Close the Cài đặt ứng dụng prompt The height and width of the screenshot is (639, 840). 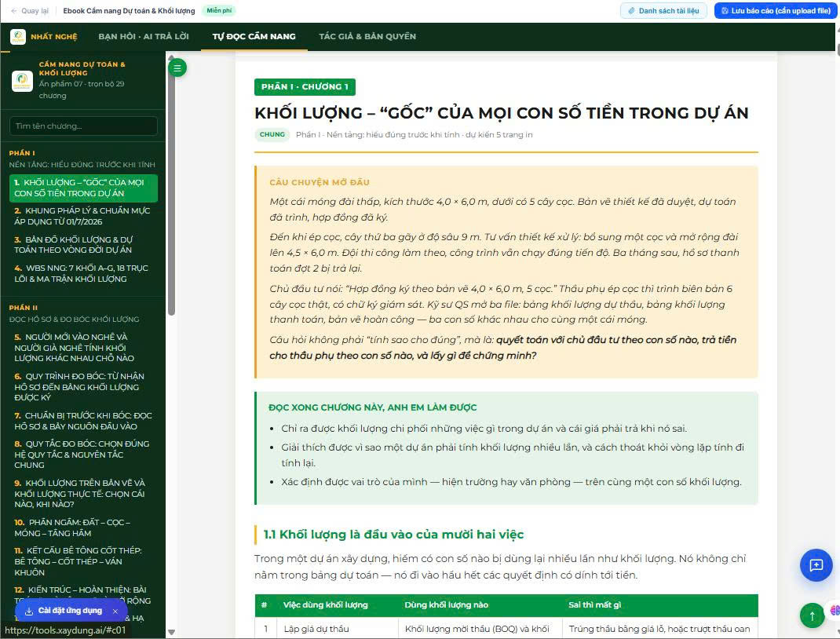115,611
